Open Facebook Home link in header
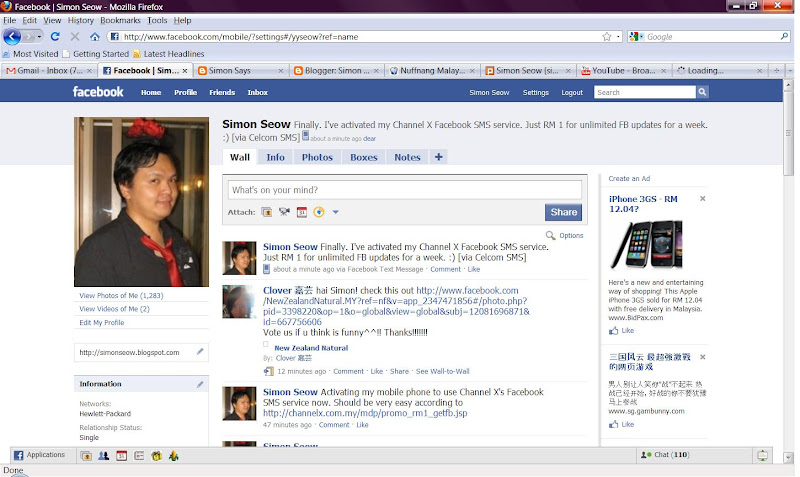This screenshot has height=477, width=800. pyautogui.click(x=151, y=92)
